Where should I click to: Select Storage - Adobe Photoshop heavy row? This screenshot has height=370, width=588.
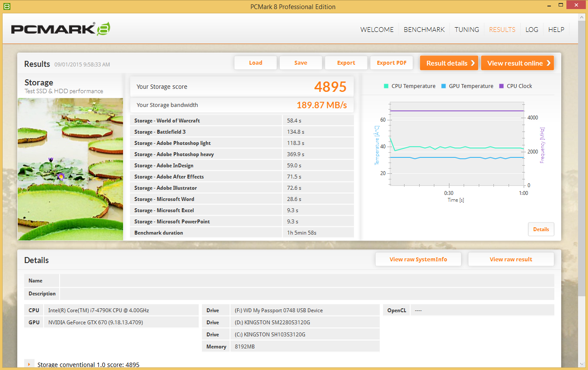coord(242,154)
